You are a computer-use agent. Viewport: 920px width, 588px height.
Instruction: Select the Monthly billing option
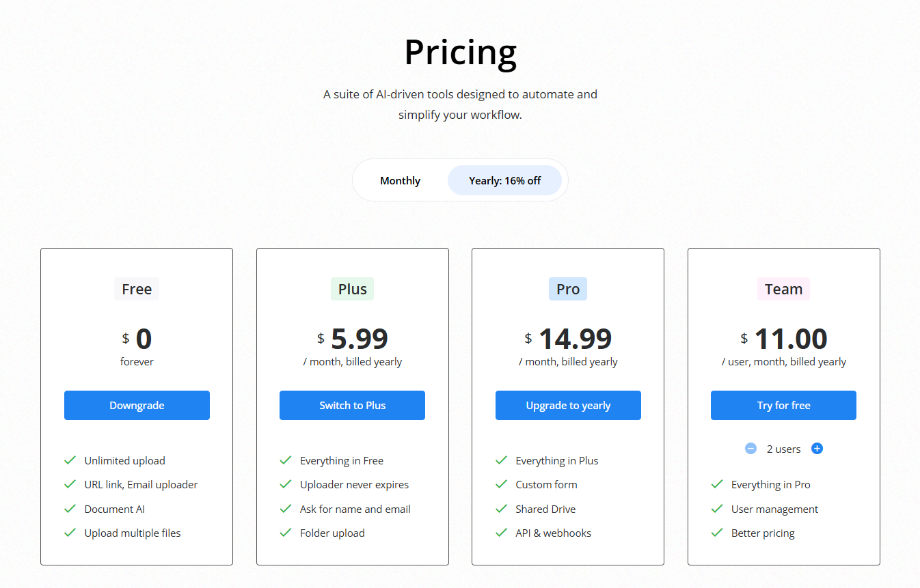(x=401, y=180)
